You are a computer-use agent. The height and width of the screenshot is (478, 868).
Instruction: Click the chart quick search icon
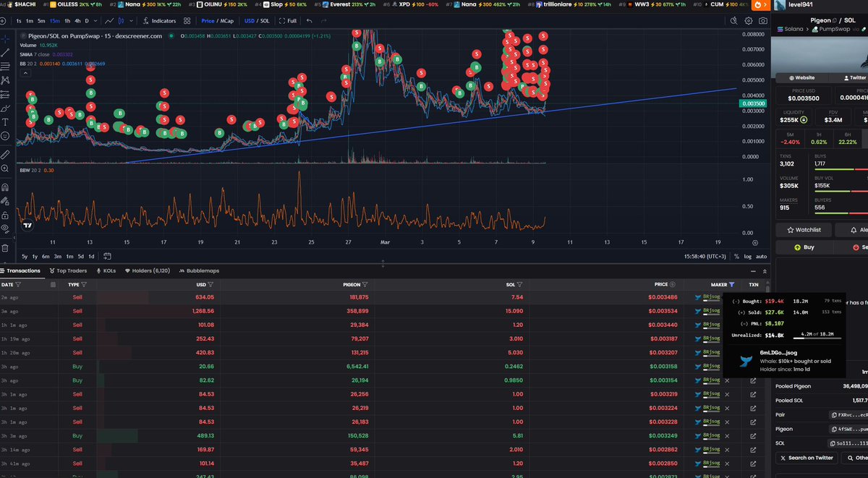[x=735, y=22]
